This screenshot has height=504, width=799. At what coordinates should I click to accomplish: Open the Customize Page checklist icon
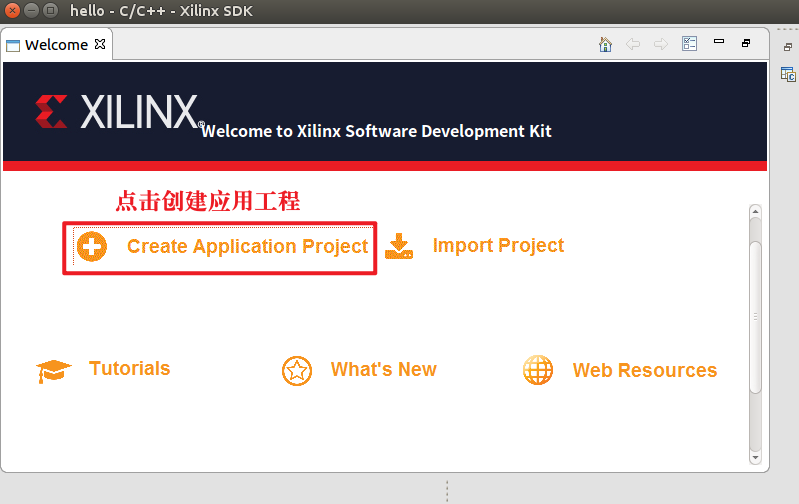tap(689, 44)
